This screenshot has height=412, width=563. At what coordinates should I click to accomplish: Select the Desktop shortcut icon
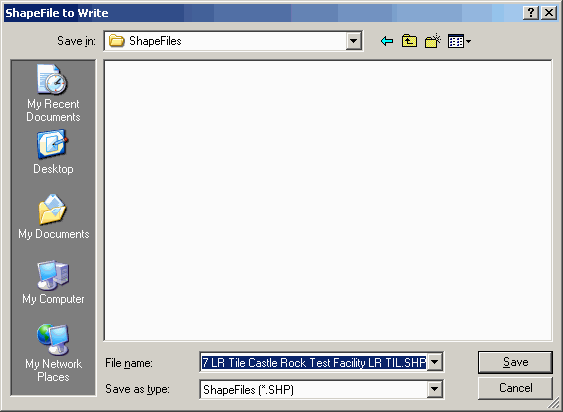pyautogui.click(x=53, y=152)
